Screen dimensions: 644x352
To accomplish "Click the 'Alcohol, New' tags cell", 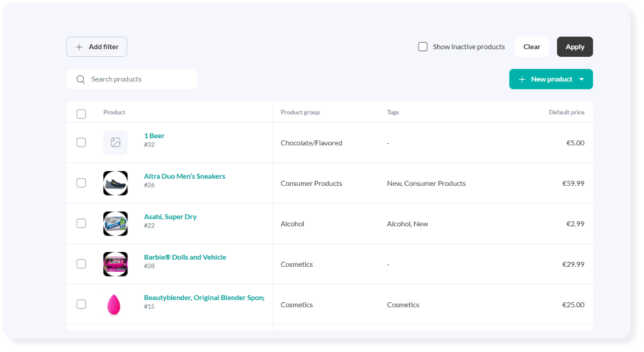I will (408, 224).
